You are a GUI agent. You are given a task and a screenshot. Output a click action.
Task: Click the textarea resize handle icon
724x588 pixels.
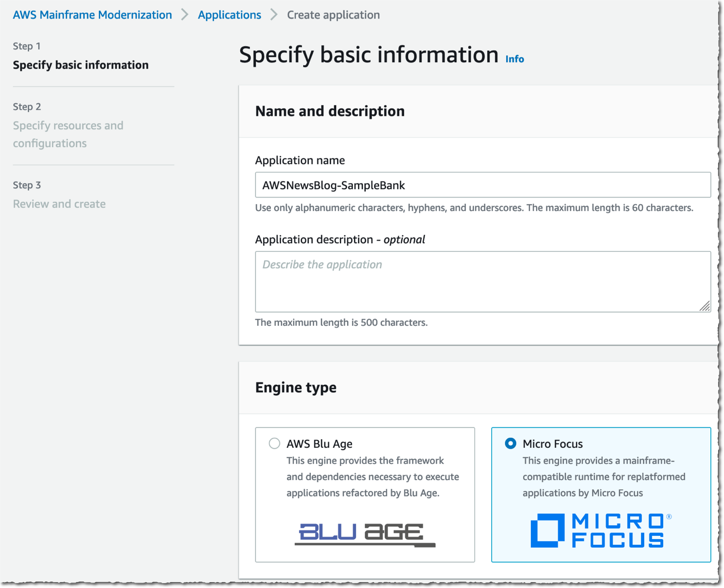704,306
